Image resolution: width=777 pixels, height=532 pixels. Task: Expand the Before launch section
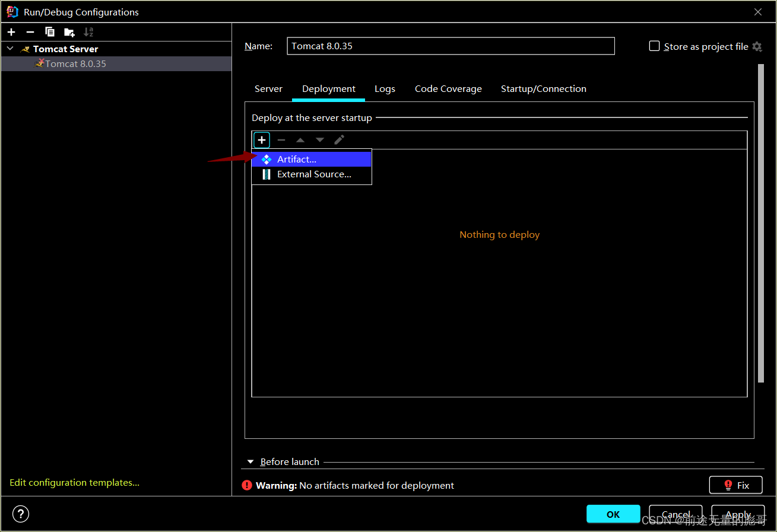[x=250, y=462]
